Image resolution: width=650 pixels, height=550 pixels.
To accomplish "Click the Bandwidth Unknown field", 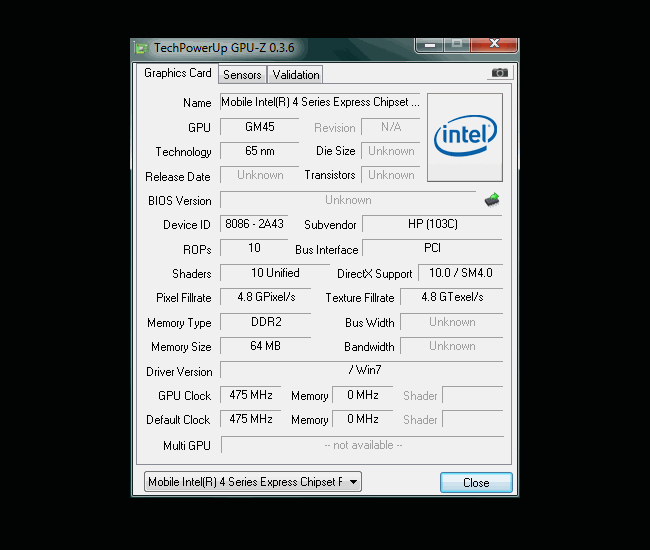I will coord(452,346).
